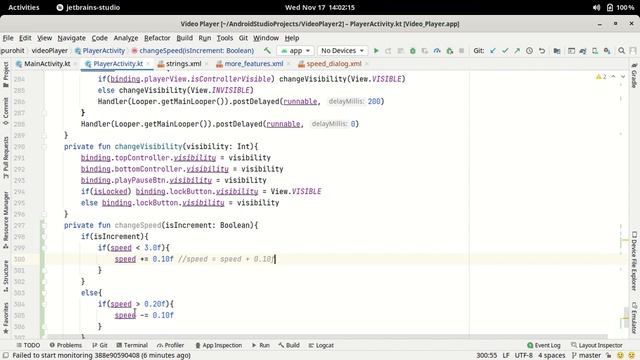Open the App Inspection tool window
The height and width of the screenshot is (360, 640).
(x=219, y=345)
